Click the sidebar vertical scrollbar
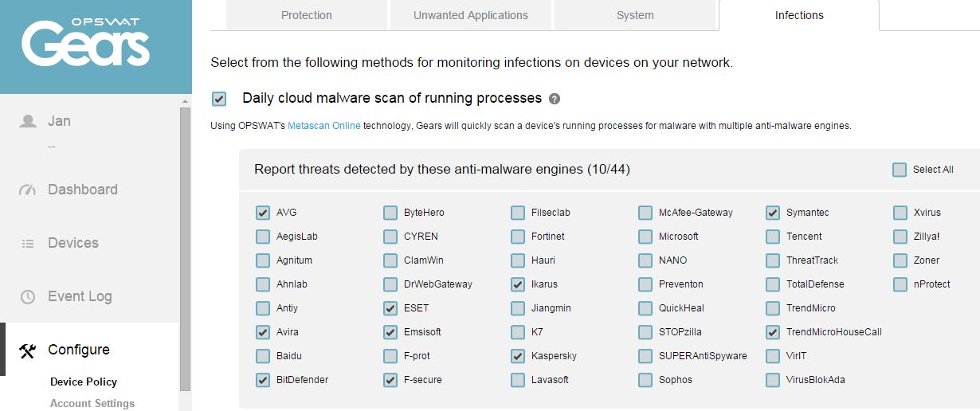980x411 pixels. click(x=186, y=249)
